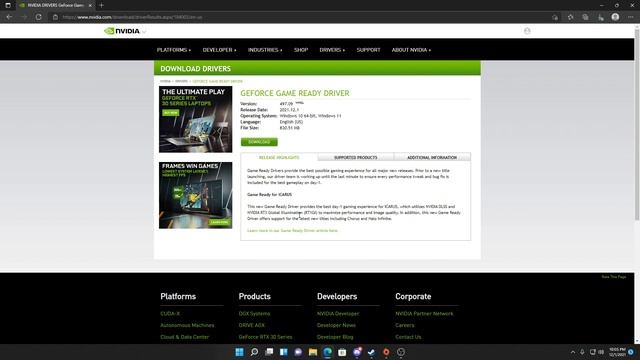
Task: Open Edge settings and more menu
Action: point(631,17)
